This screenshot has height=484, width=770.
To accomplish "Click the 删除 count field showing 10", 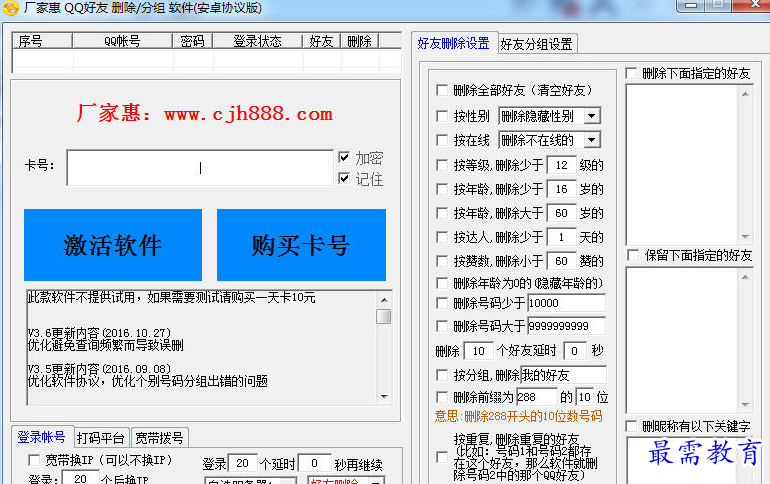I will (x=478, y=350).
